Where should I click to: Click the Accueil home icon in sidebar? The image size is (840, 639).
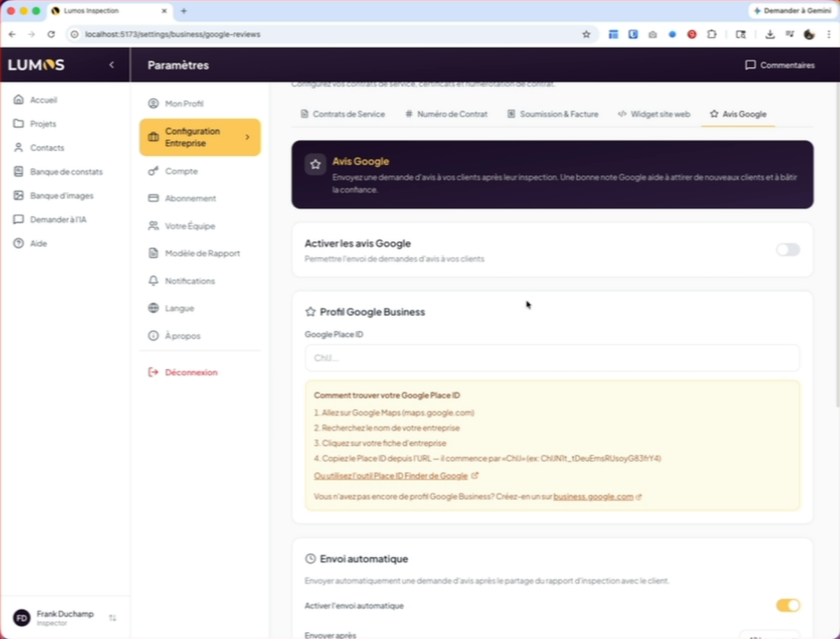click(19, 99)
